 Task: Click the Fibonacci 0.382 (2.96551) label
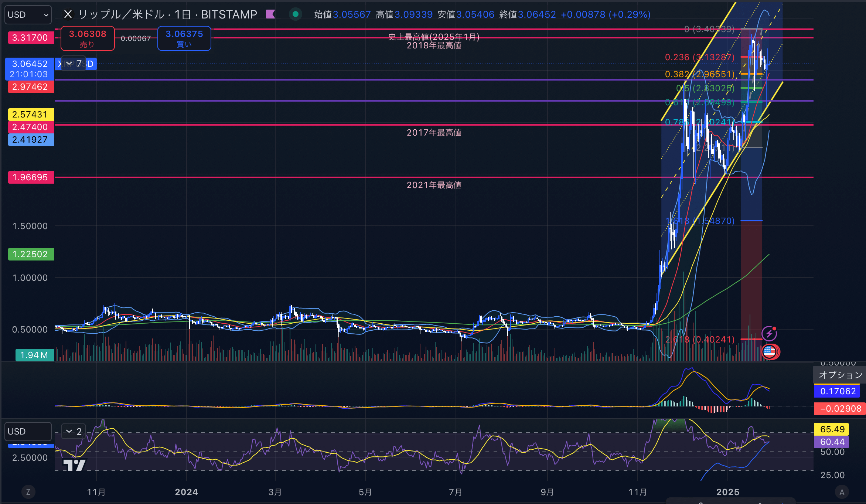700,74
